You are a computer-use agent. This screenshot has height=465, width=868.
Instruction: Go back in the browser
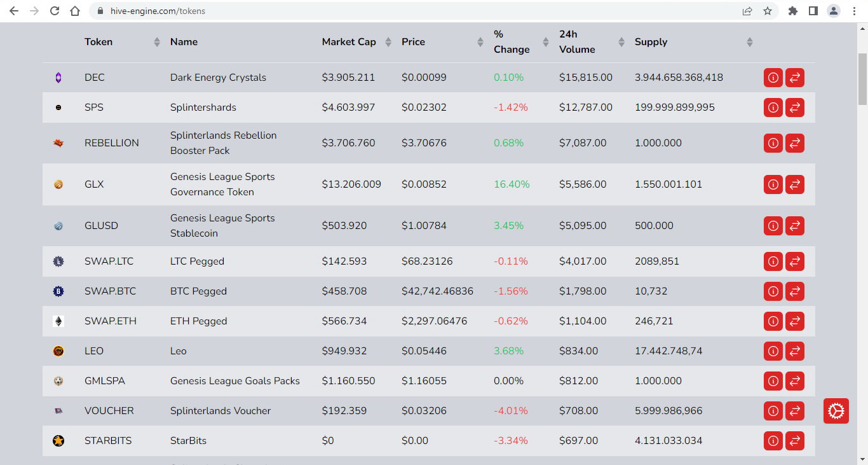(14, 11)
